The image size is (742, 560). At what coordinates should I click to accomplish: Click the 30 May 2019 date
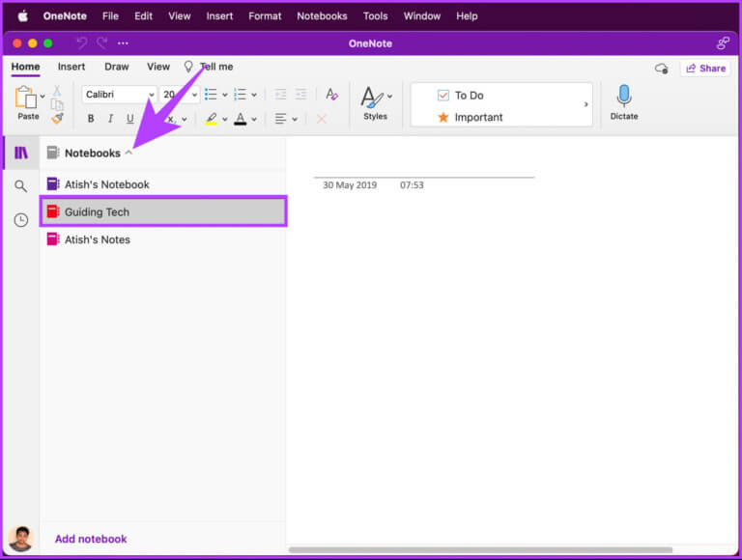[x=350, y=185]
